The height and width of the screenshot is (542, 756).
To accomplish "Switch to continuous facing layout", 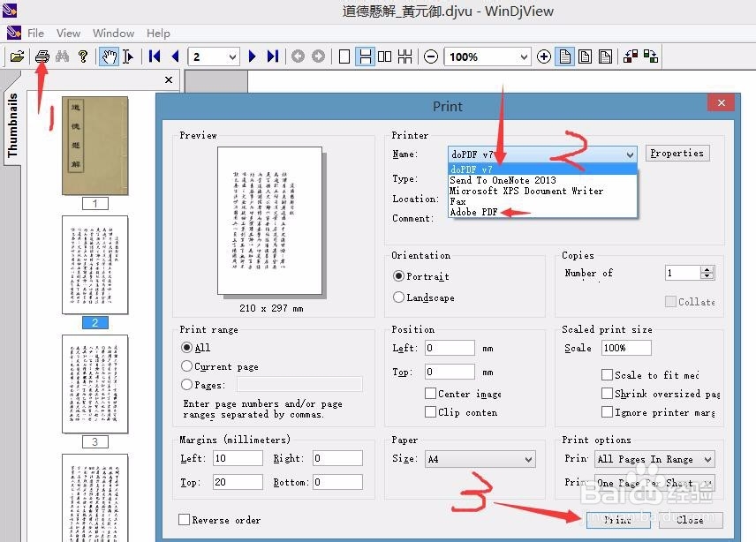I will click(x=405, y=56).
